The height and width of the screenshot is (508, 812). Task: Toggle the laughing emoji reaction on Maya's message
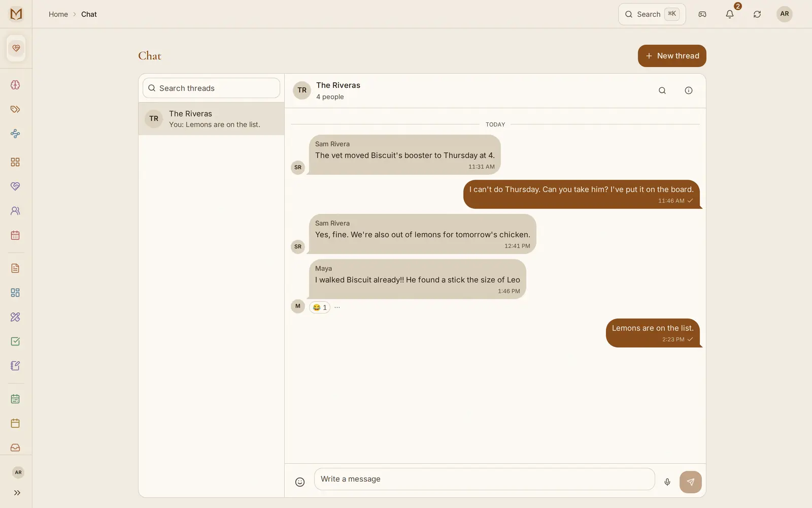click(x=320, y=307)
